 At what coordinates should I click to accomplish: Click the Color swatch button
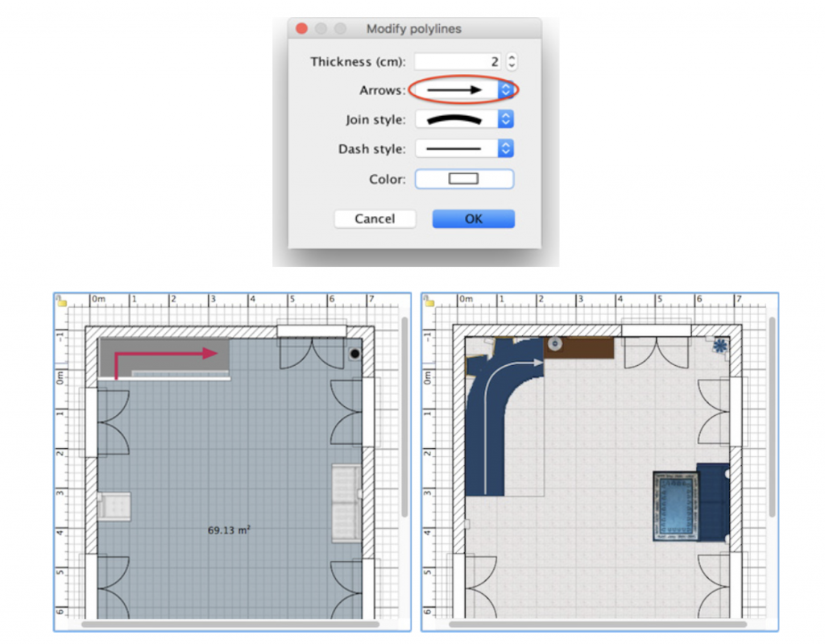464,179
